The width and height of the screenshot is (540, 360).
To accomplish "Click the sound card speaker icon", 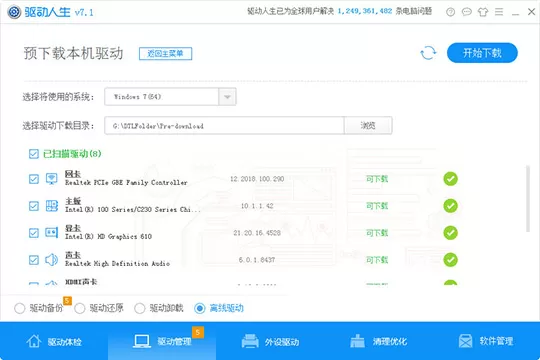I will pos(52,260).
